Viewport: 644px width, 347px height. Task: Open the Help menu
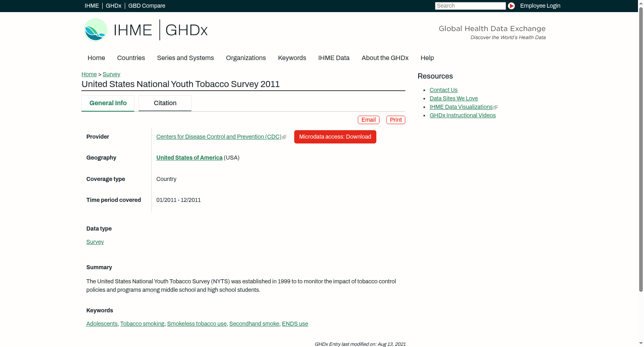point(427,58)
